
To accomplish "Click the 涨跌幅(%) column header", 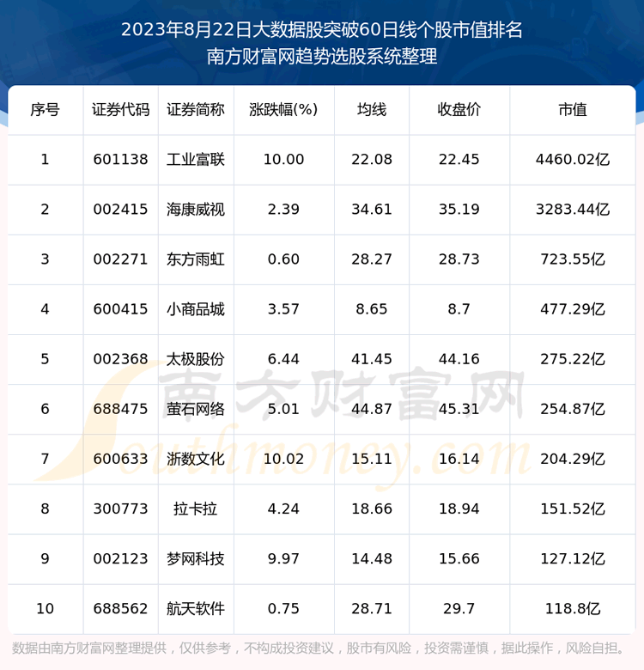I will tap(283, 110).
